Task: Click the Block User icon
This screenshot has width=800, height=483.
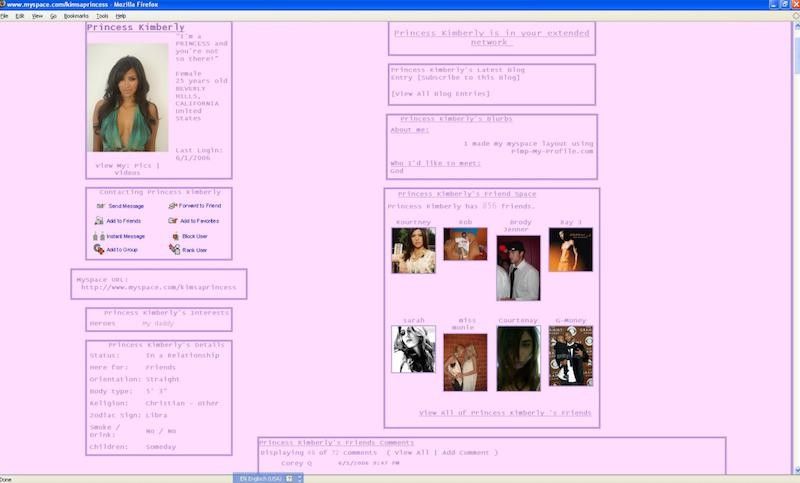Action: (x=176, y=236)
